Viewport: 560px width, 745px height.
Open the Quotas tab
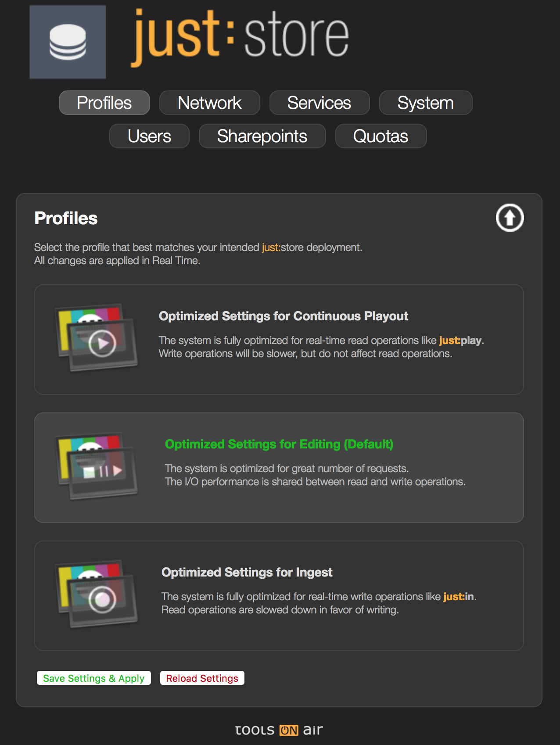point(381,136)
